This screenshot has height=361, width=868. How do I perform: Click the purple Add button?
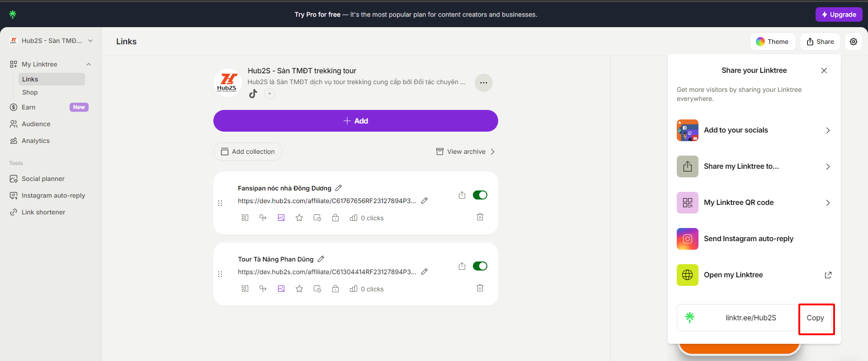pyautogui.click(x=356, y=121)
